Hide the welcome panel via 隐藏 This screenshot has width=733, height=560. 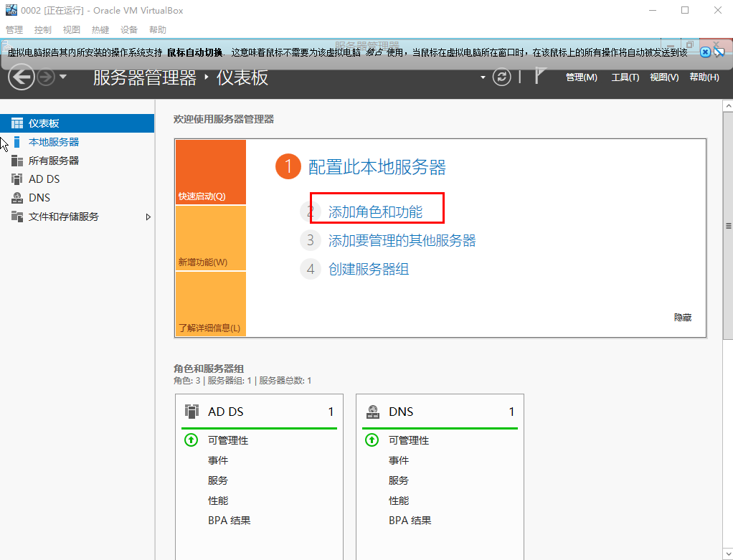coord(682,317)
